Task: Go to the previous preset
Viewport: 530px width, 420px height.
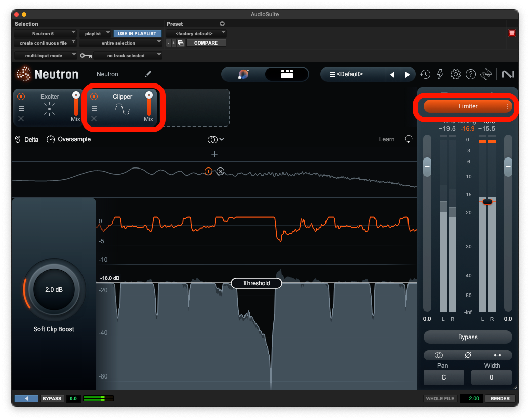Action: pos(392,75)
